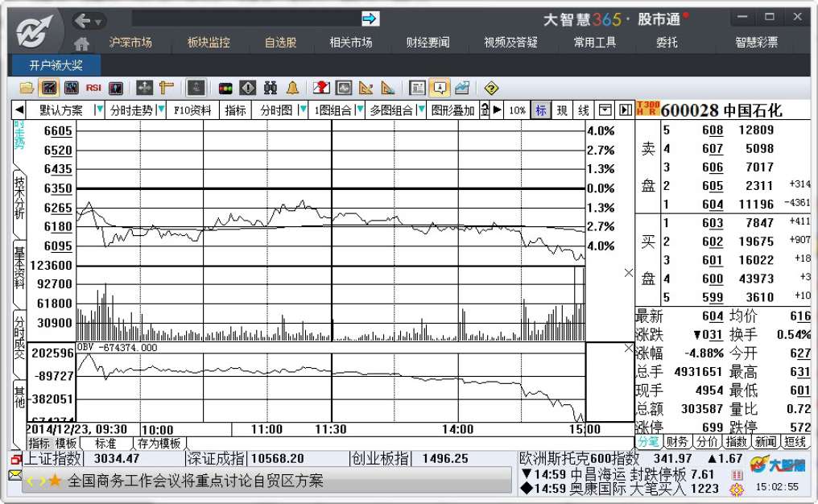Open the 分时图 dropdown arrow
This screenshot has width=818, height=504.
point(302,109)
